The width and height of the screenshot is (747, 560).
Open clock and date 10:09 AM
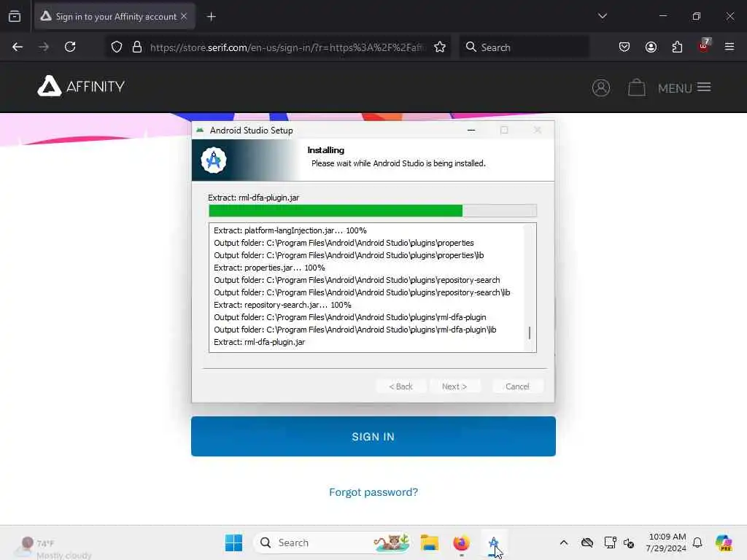665,542
